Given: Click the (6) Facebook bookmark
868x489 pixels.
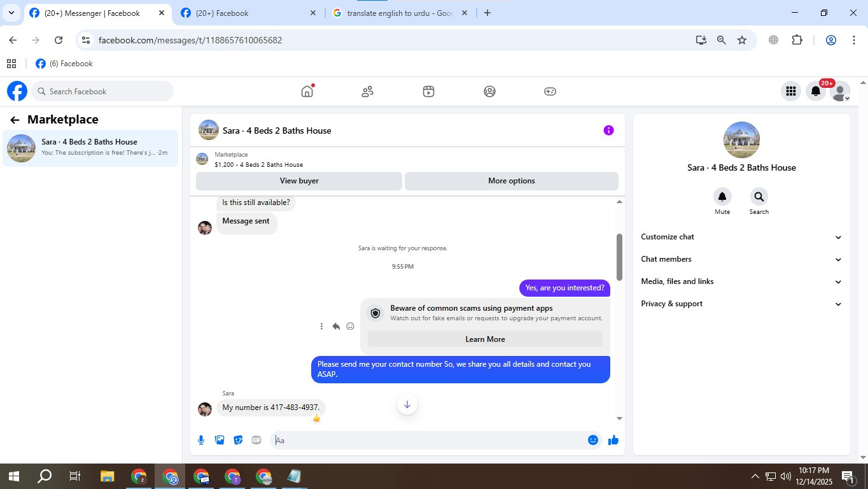Looking at the screenshot, I should [x=64, y=64].
